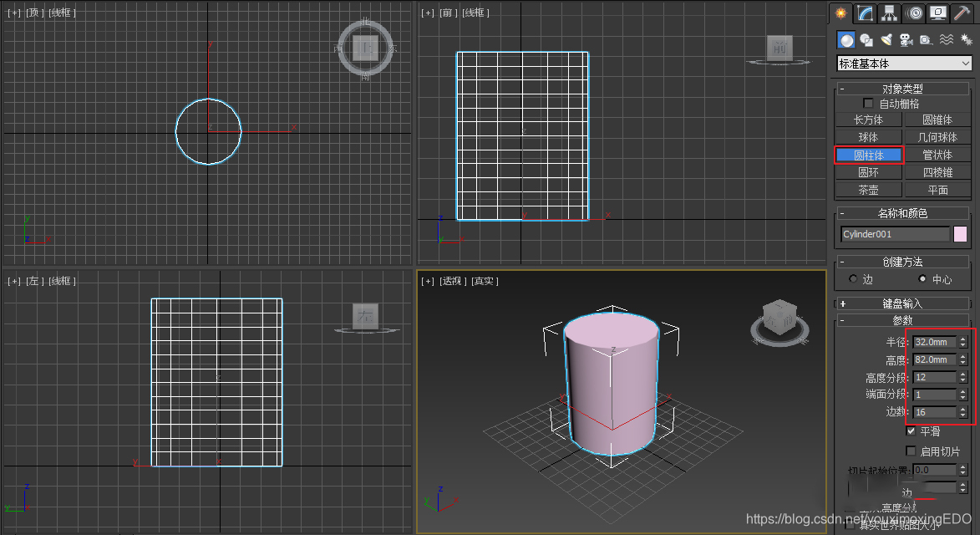The width and height of the screenshot is (980, 535).
Task: Click the 平面 button
Action: pyautogui.click(x=937, y=190)
